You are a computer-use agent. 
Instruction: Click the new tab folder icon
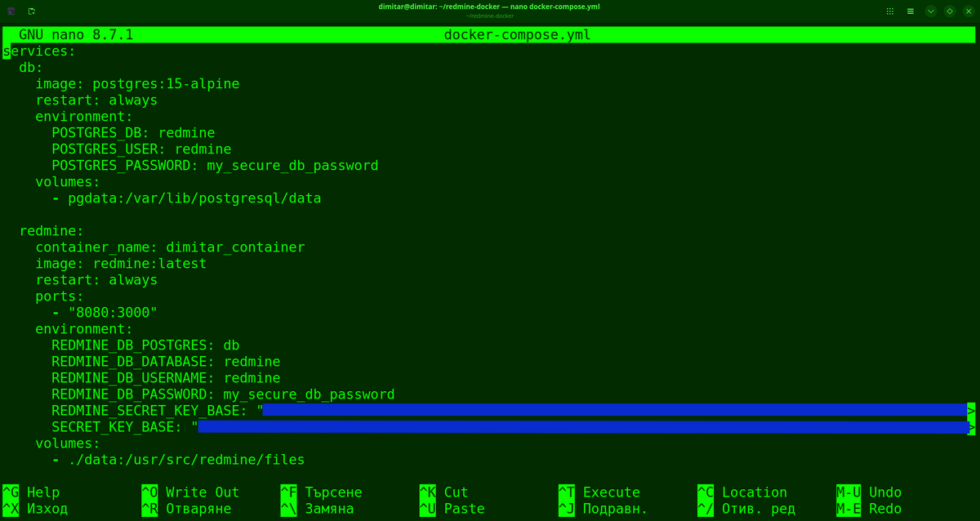31,11
